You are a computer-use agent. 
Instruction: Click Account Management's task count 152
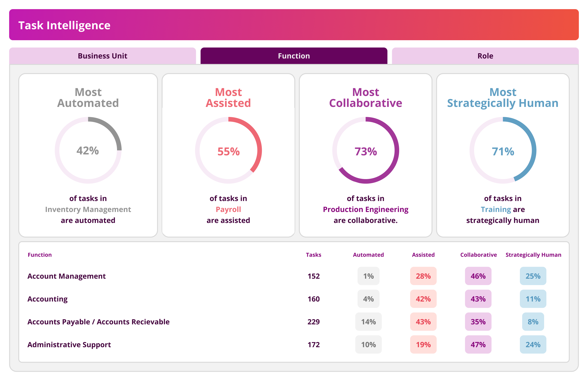tap(313, 276)
